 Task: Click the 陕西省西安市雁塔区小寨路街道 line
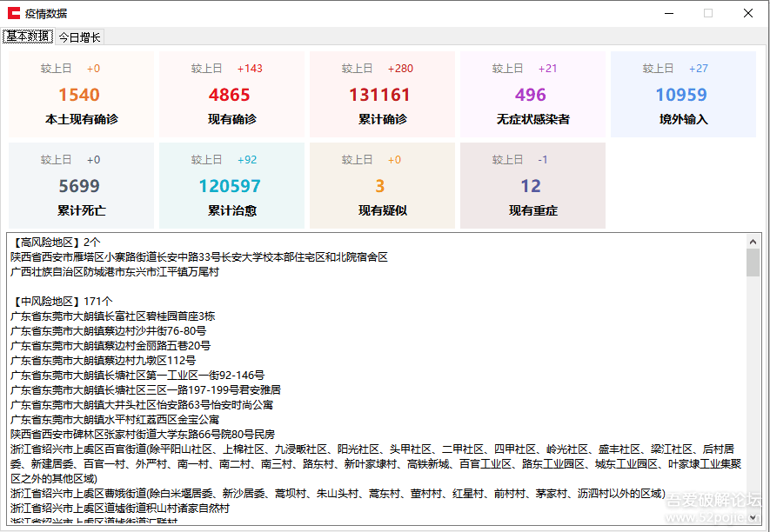point(199,257)
